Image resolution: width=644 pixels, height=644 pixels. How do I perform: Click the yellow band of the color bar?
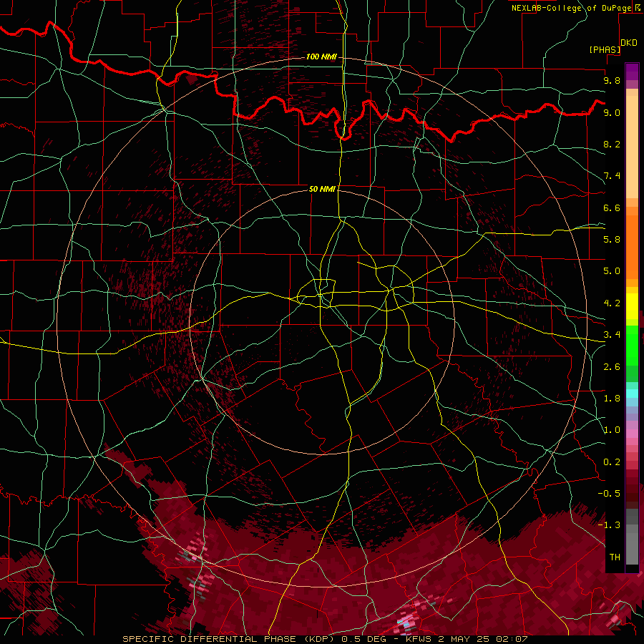point(632,306)
